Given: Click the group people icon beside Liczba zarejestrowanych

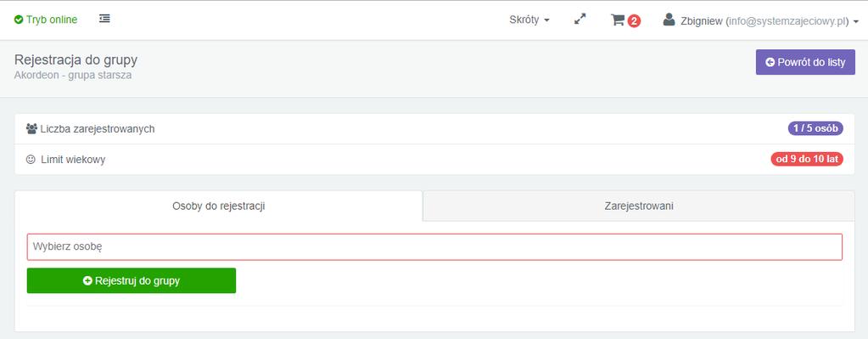Looking at the screenshot, I should (x=31, y=129).
